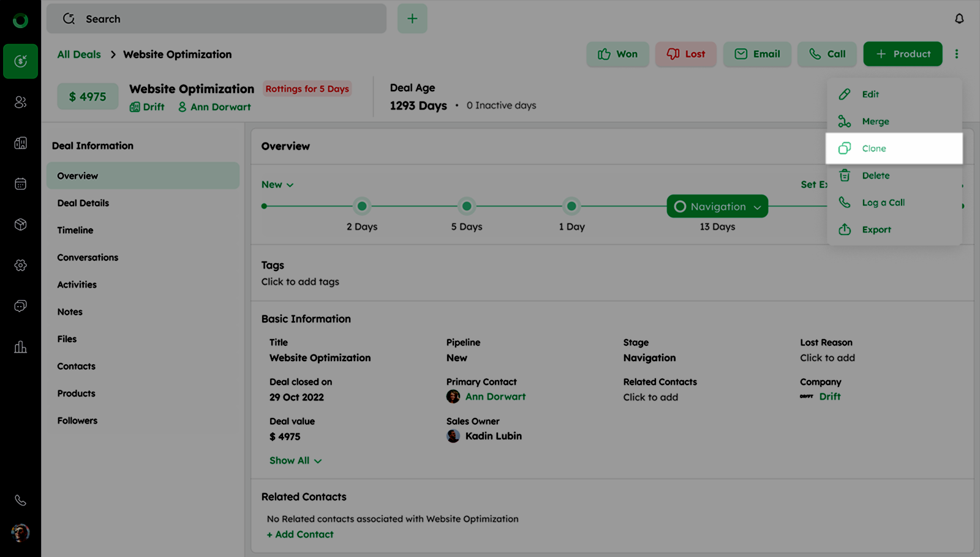Click the notification bell icon

coord(959,19)
